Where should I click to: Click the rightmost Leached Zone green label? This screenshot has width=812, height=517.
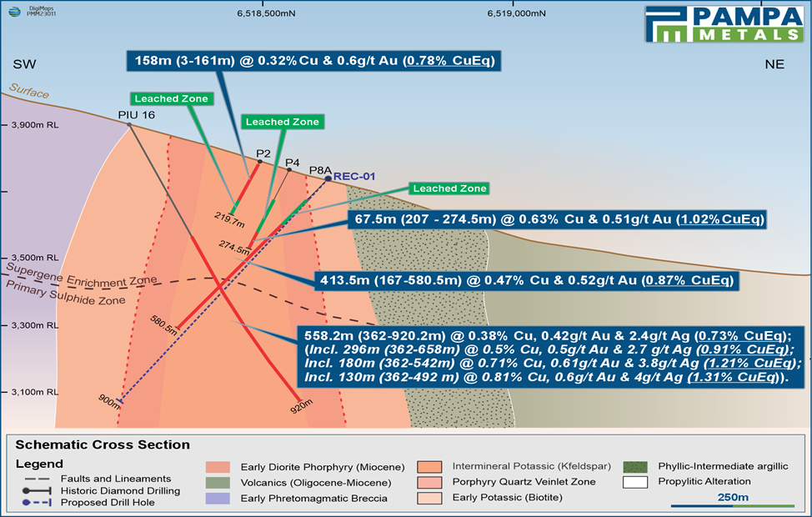click(x=449, y=188)
